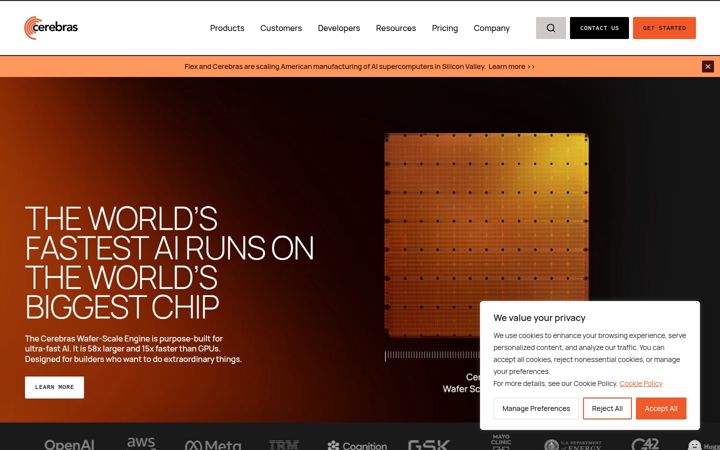Image resolution: width=720 pixels, height=450 pixels.
Task: Click the Mayo Clinic logo
Action: point(501,442)
